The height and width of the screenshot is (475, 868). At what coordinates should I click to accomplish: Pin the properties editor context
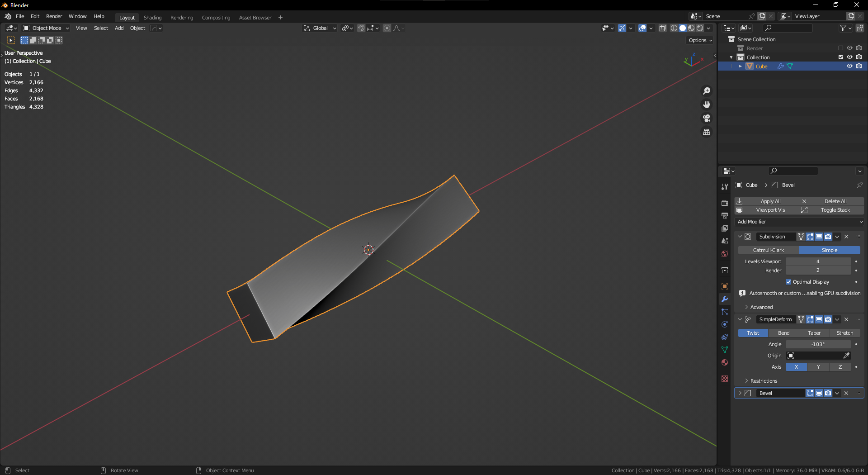pyautogui.click(x=859, y=185)
